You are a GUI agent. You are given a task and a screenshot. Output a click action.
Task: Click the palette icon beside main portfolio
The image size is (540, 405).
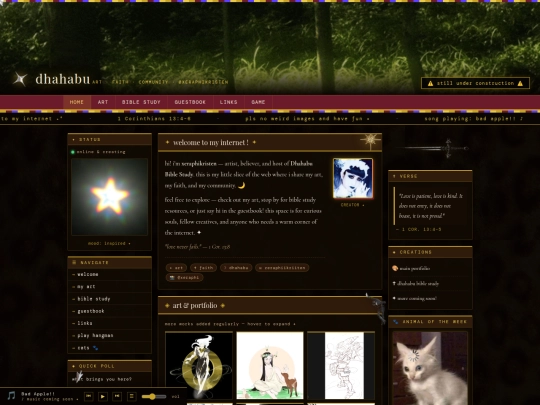coord(395,268)
